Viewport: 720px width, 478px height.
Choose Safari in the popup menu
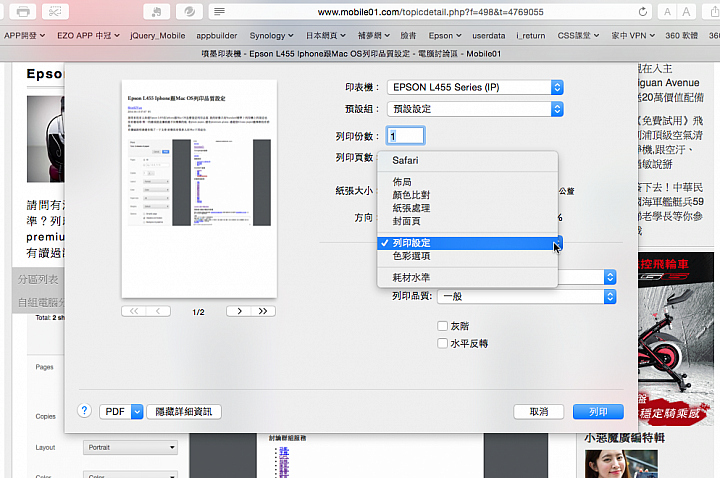[467, 160]
